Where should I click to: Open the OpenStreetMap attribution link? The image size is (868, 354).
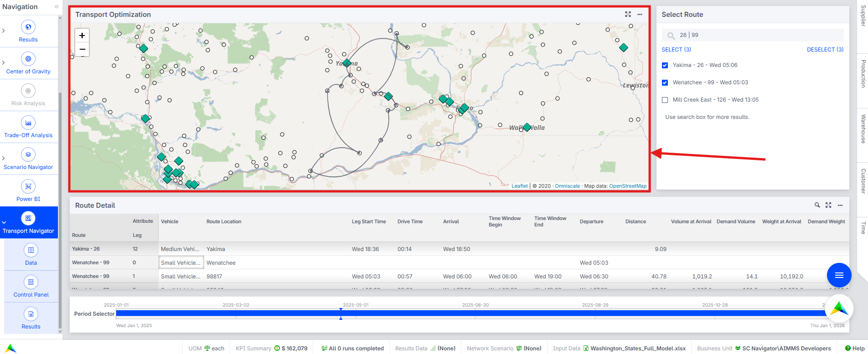(x=628, y=186)
